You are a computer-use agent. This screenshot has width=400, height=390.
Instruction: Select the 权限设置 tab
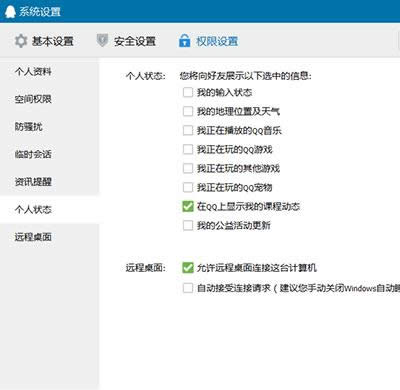pos(208,41)
